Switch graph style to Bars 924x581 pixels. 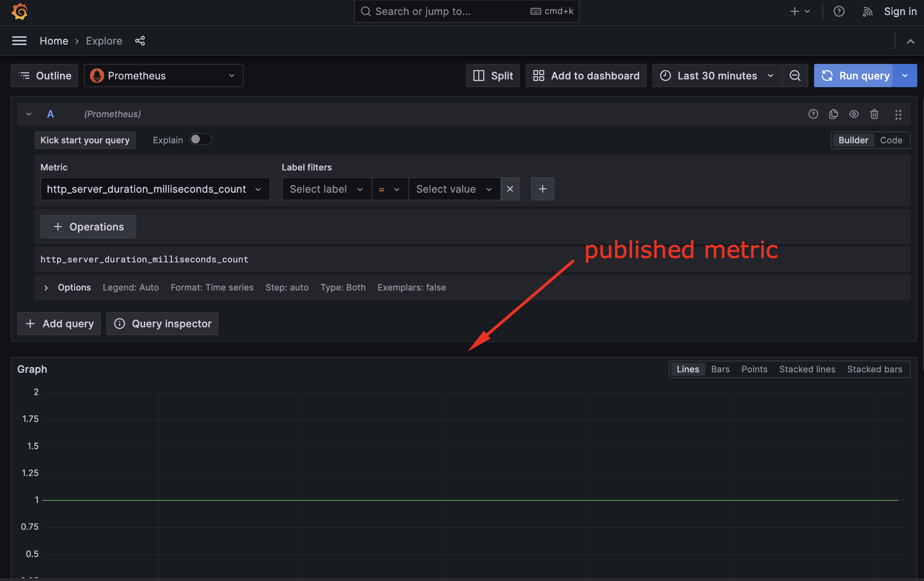coord(720,369)
